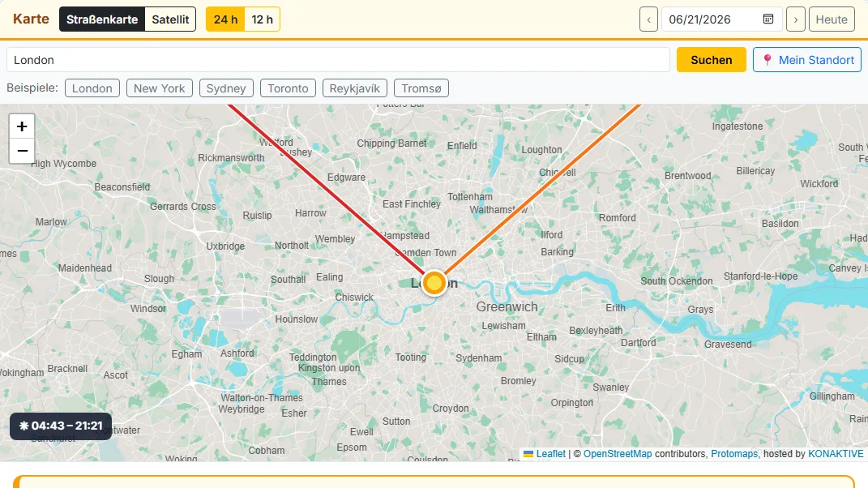Click the Gravesend label on the map

(x=728, y=344)
